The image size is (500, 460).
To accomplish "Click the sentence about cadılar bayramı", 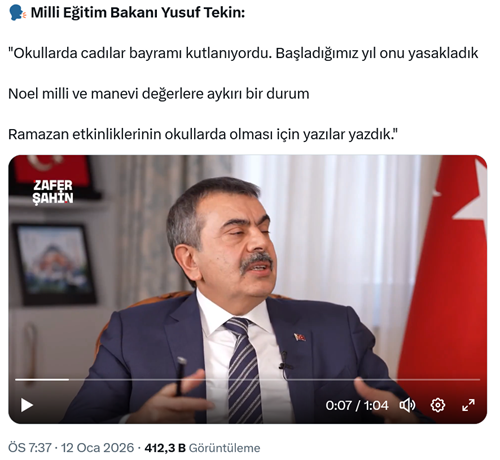I will tap(243, 53).
